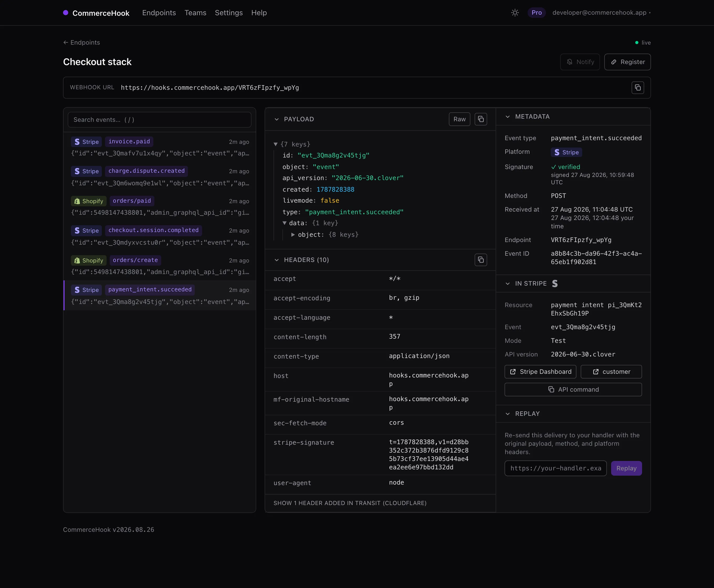The width and height of the screenshot is (714, 588).
Task: Select the charge.dispute.created event row
Action: click(160, 177)
